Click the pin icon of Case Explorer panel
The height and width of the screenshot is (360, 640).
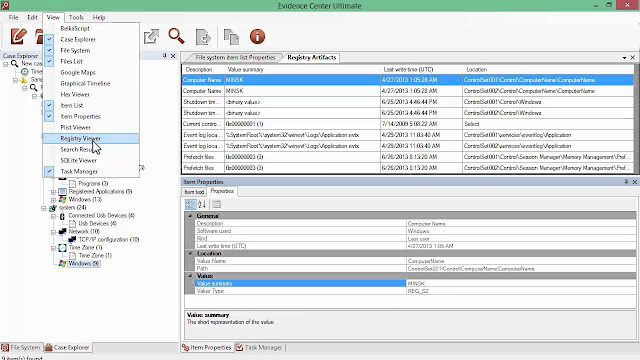click(x=164, y=56)
